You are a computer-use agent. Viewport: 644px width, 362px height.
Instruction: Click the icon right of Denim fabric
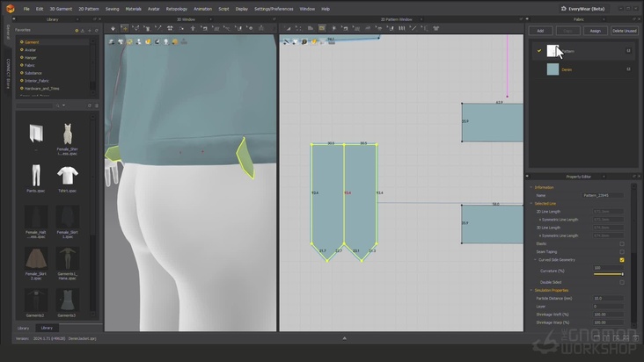[628, 69]
